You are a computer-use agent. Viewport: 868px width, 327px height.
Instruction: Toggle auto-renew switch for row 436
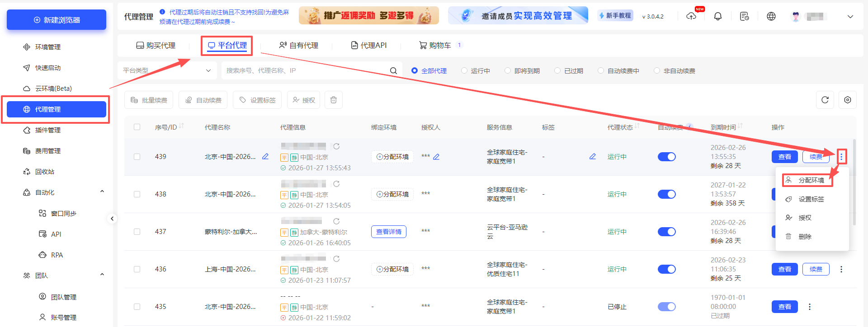pyautogui.click(x=667, y=269)
